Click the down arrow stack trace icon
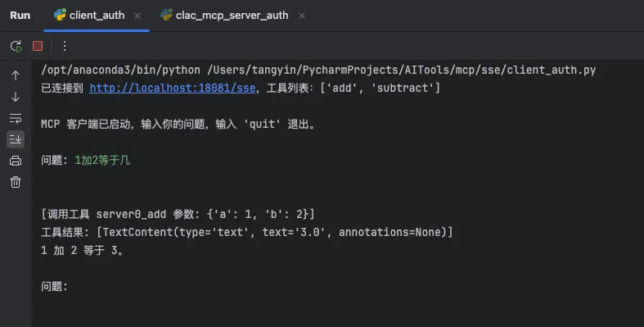The width and height of the screenshot is (644, 327). (x=16, y=97)
